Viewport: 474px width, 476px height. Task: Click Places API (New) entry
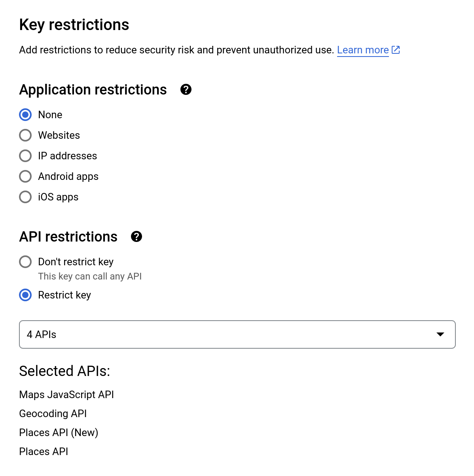tap(59, 433)
